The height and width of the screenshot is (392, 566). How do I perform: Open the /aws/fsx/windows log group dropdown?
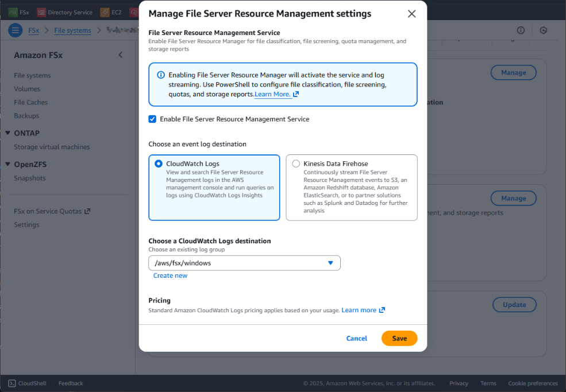331,263
